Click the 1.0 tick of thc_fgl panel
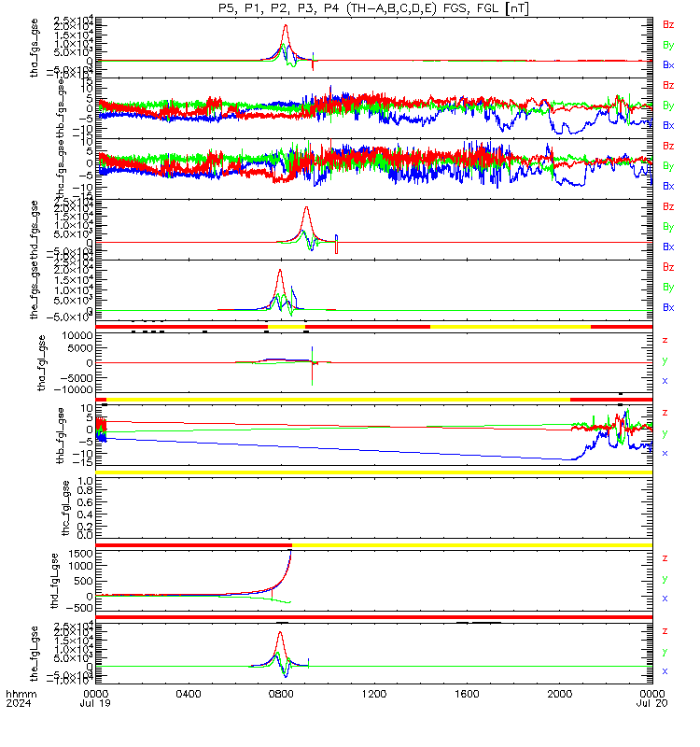 pos(85,481)
